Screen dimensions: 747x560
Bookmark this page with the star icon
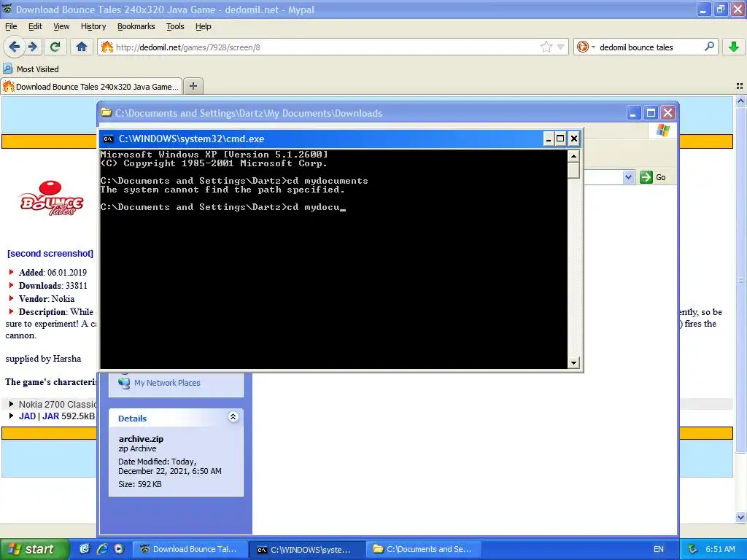coord(546,47)
